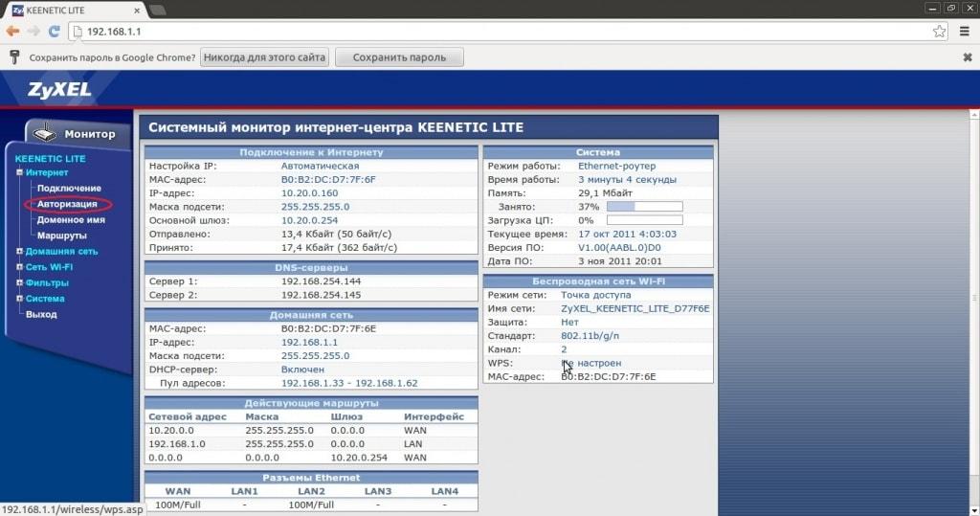
Task: Click firmware version V1.00(AABL.0)D0 link
Action: [x=619, y=248]
